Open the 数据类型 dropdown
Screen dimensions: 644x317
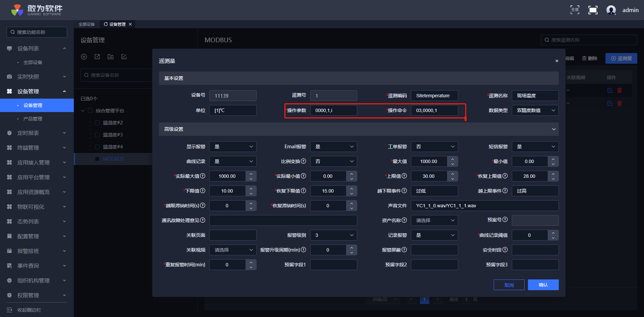tap(535, 110)
